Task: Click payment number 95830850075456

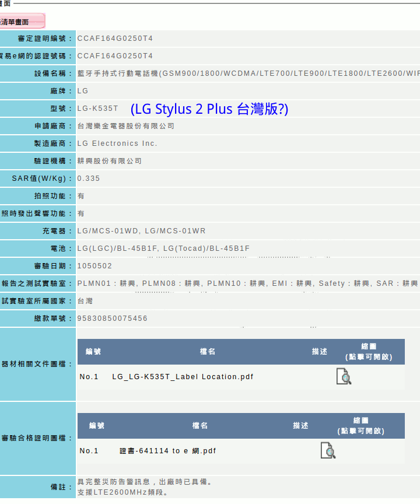Action: [112, 318]
